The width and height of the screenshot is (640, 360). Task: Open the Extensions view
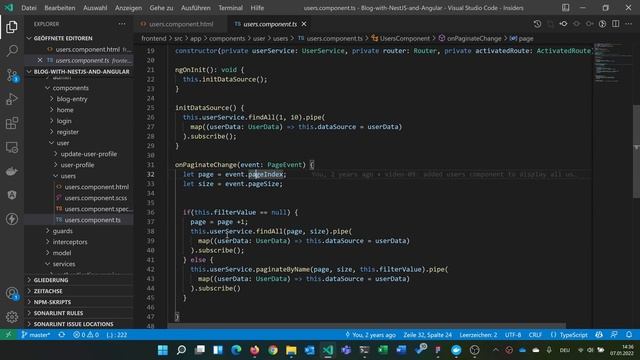click(x=12, y=123)
